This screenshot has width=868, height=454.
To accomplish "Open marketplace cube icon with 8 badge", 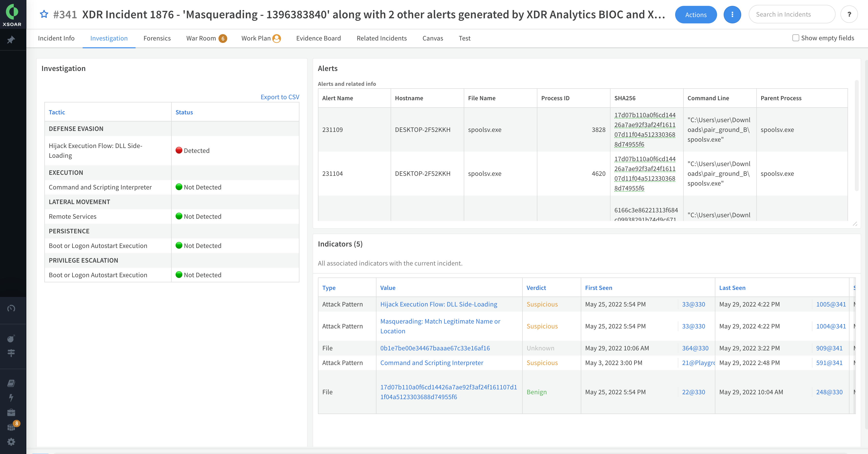I will point(11,427).
